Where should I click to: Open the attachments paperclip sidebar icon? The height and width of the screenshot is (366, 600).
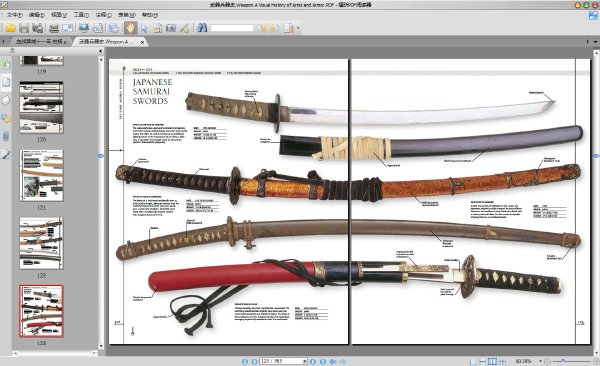[6, 136]
